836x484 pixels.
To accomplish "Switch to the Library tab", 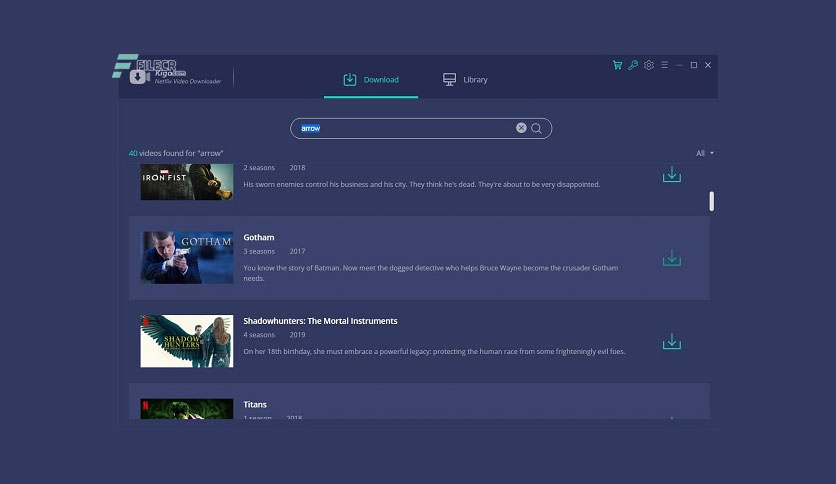I will click(465, 80).
